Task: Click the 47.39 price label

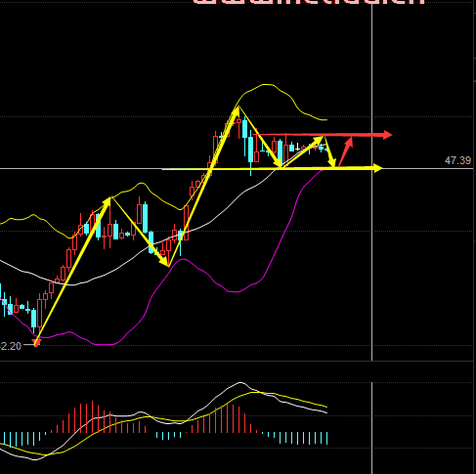Action: coord(457,160)
